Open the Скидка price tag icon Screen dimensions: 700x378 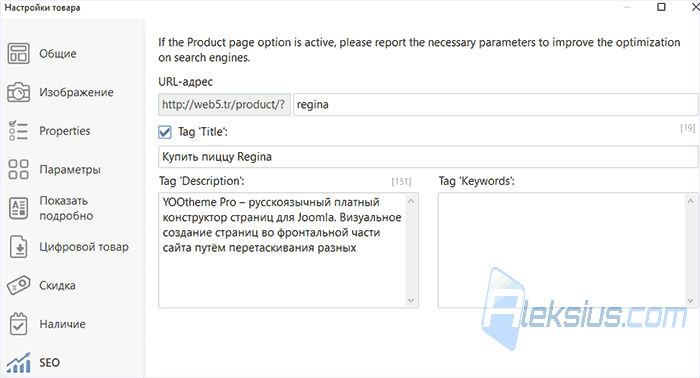18,286
